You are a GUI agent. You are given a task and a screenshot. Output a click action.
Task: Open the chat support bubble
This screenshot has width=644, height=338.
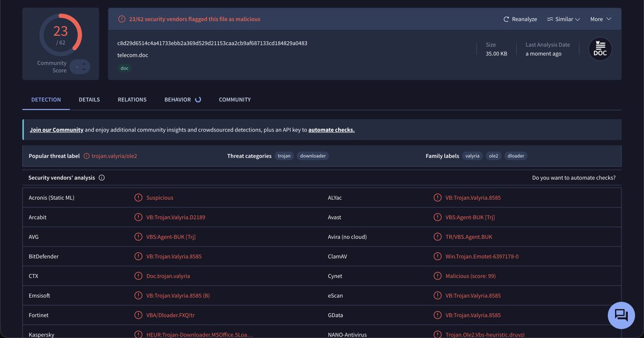coord(621,315)
